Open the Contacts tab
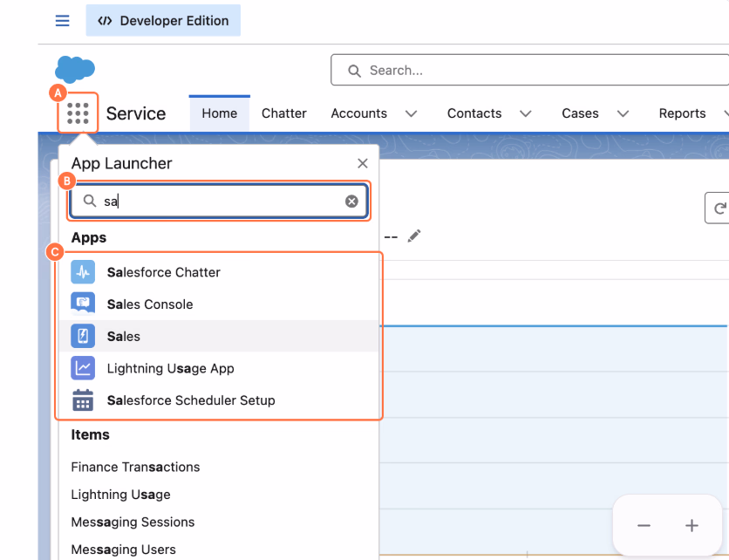Image resolution: width=729 pixels, height=560 pixels. [x=474, y=113]
